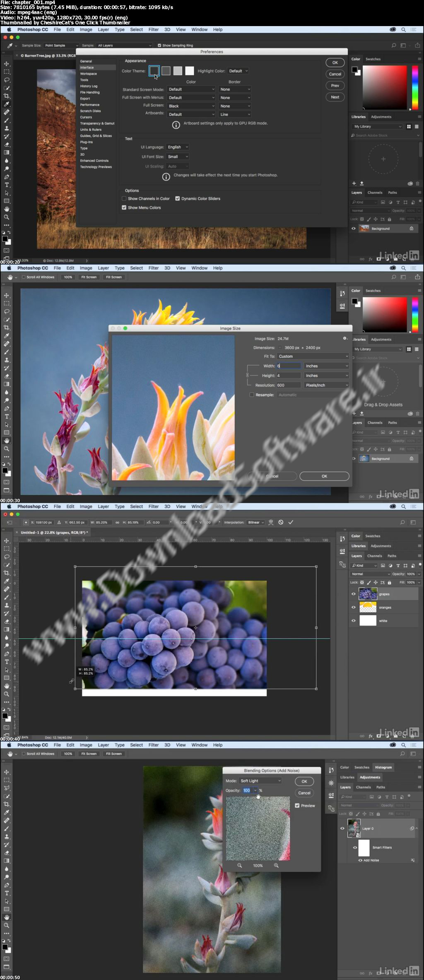
Task: Uncheck Preview in Blending Options dialog
Action: tap(297, 806)
